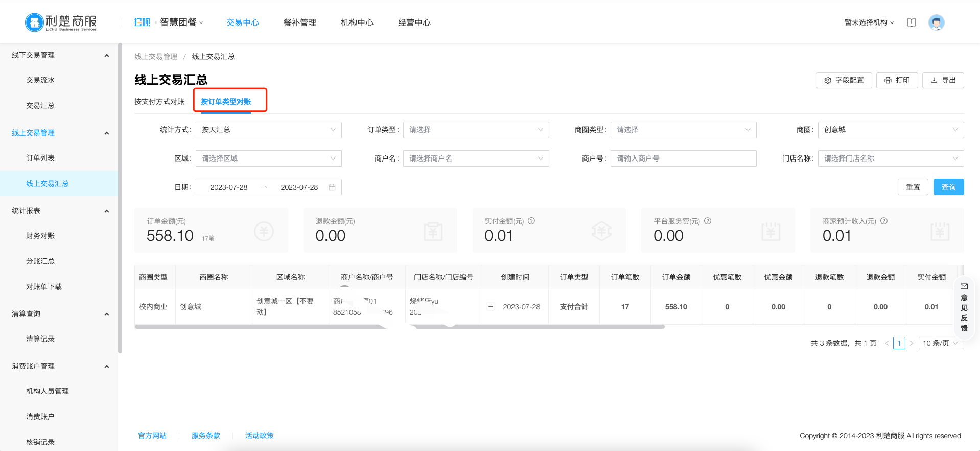Open the 统计方式 dropdown showing 按天汇总

point(269,130)
